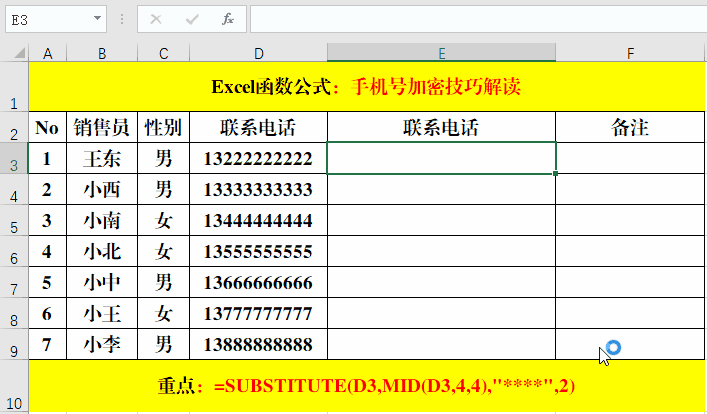707x414 pixels.
Task: Select empty column E cell in 小中's row
Action: (x=441, y=282)
